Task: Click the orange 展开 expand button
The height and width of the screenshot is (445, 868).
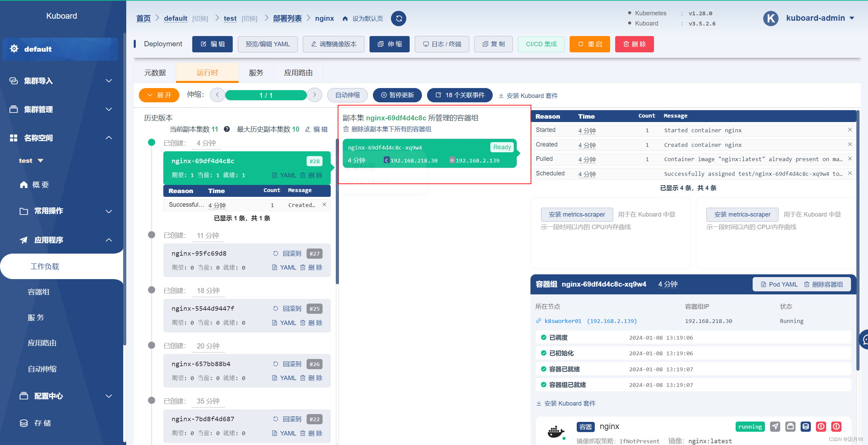Action: (159, 95)
